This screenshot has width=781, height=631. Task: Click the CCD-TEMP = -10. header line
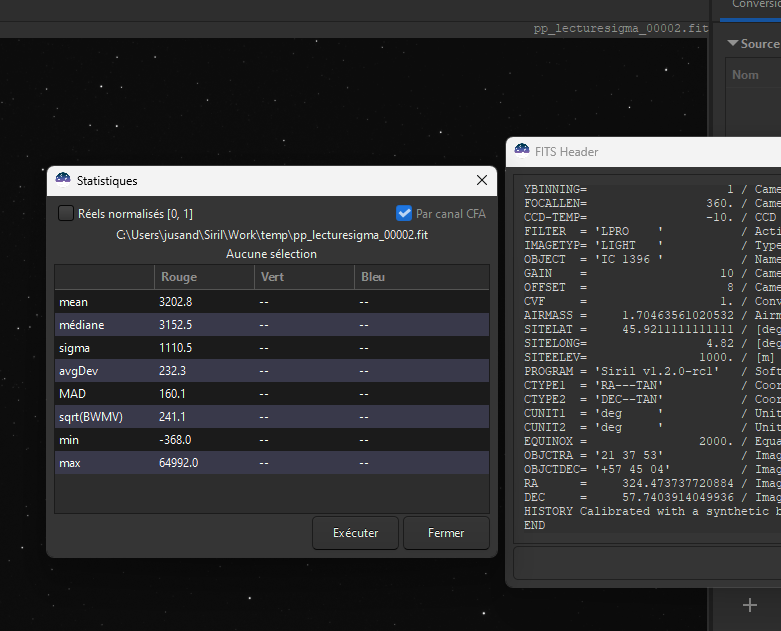click(652, 217)
